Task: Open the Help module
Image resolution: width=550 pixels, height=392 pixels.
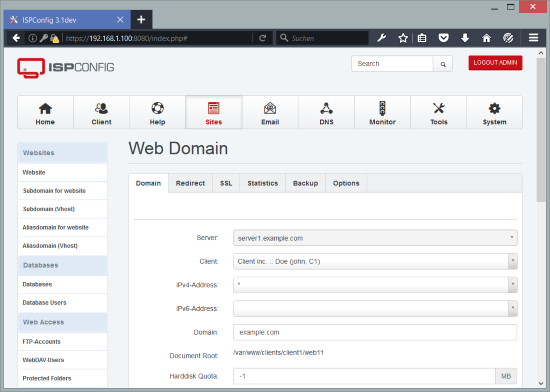Action: (157, 113)
